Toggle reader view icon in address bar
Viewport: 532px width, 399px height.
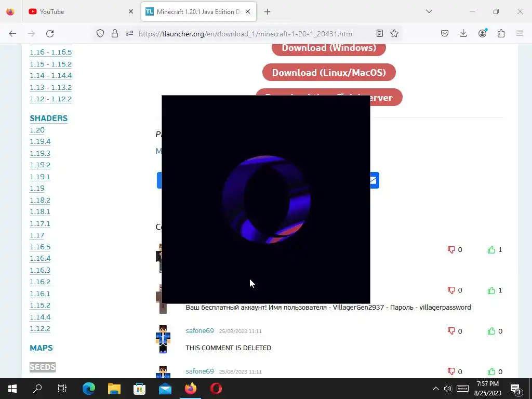[380, 33]
